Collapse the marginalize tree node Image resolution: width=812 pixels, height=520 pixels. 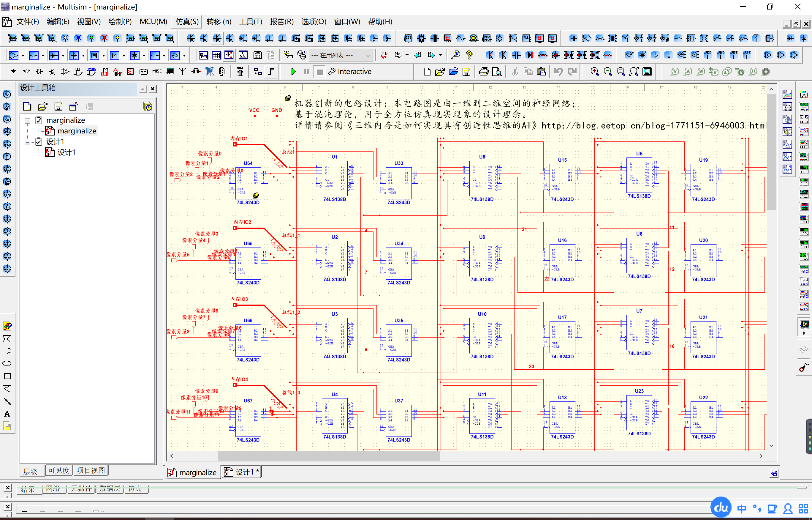pos(27,120)
